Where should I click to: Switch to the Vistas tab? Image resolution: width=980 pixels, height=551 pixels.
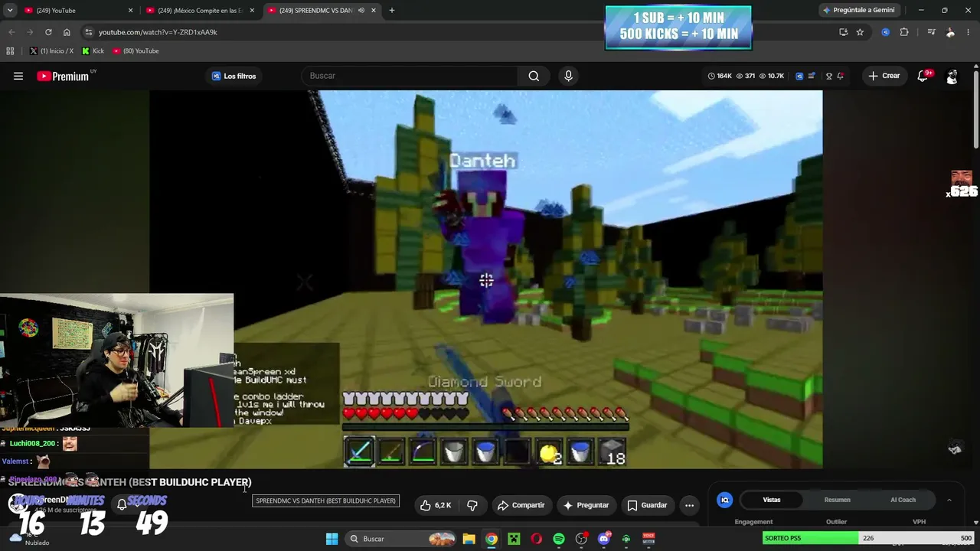click(x=772, y=500)
